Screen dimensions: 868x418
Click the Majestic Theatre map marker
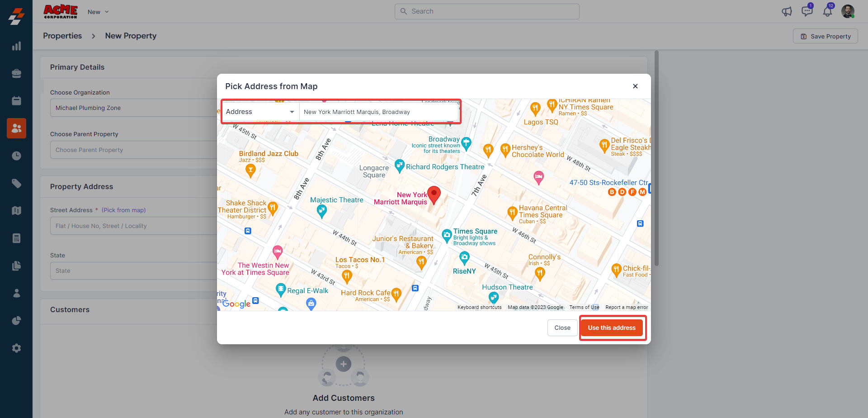pos(321,211)
